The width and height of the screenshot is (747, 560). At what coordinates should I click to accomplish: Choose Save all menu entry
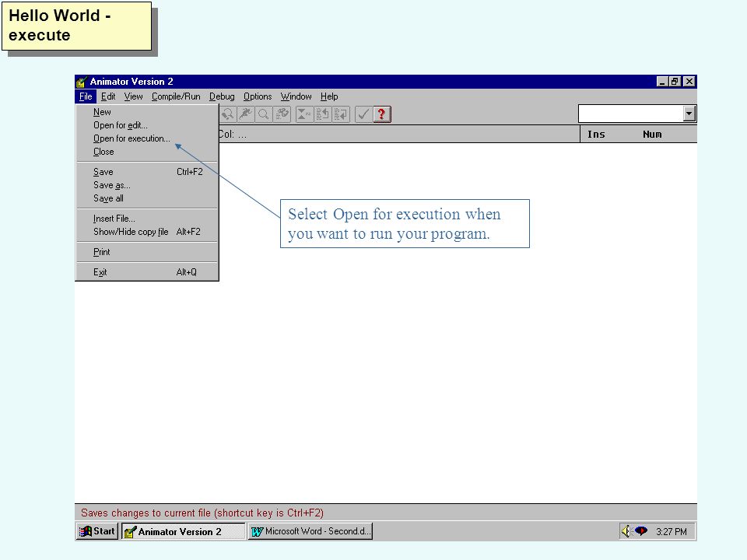147,198
